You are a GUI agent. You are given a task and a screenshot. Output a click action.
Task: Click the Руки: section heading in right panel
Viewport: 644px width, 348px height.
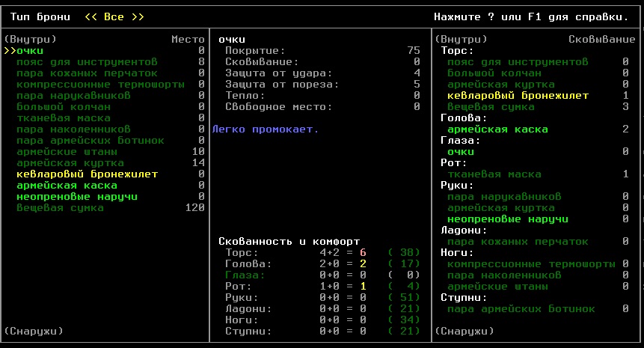tap(457, 186)
